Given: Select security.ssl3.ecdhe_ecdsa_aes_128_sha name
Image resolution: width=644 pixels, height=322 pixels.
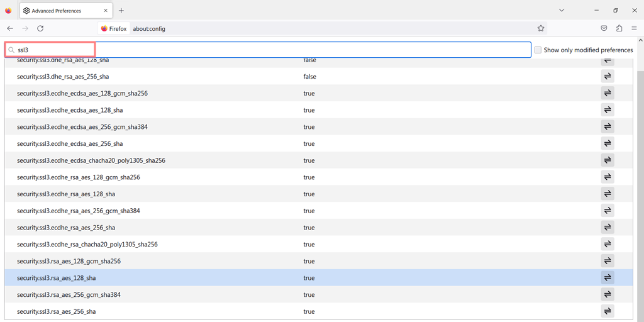Looking at the screenshot, I should 70,110.
